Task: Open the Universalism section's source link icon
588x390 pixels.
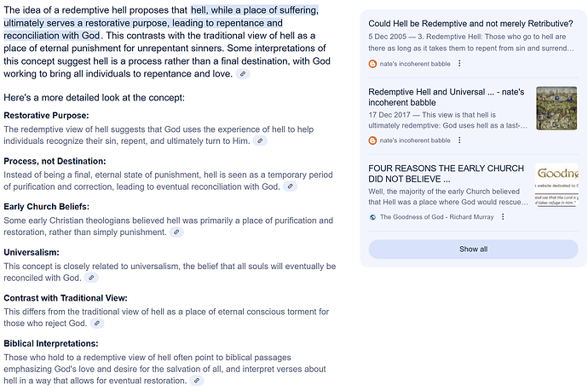Action: 92,278
